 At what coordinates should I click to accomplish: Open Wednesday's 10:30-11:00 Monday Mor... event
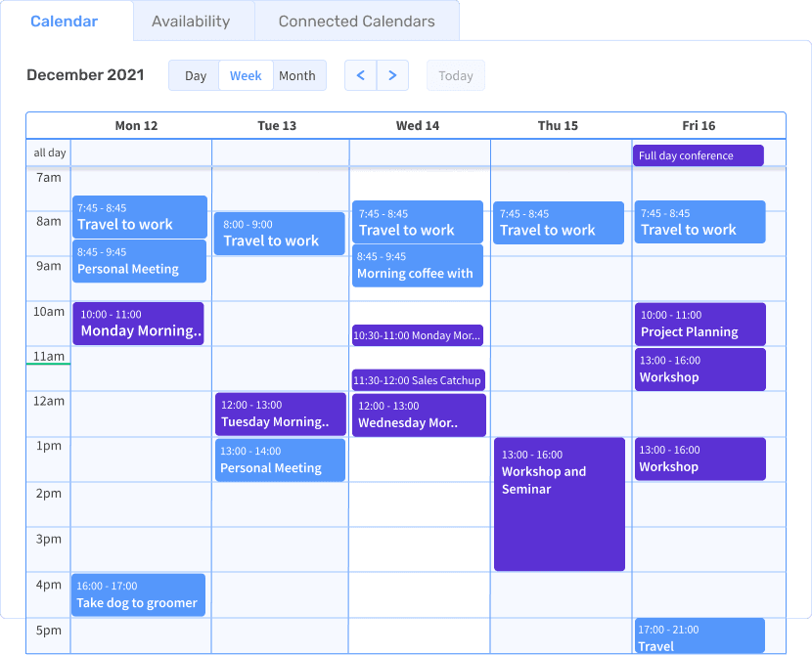(418, 335)
